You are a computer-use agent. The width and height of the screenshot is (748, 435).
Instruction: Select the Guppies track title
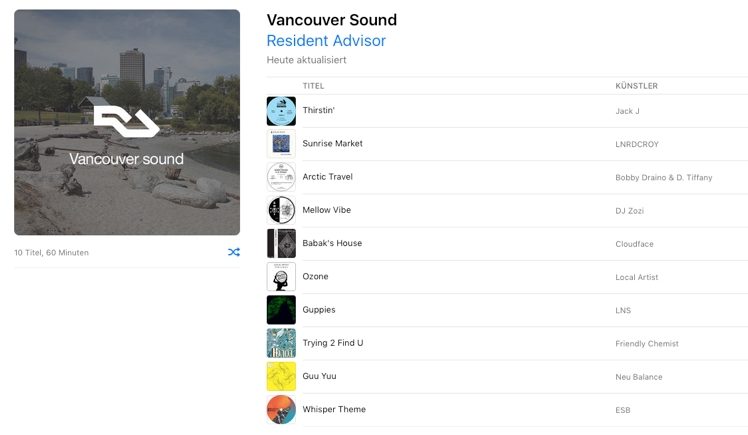click(x=319, y=310)
